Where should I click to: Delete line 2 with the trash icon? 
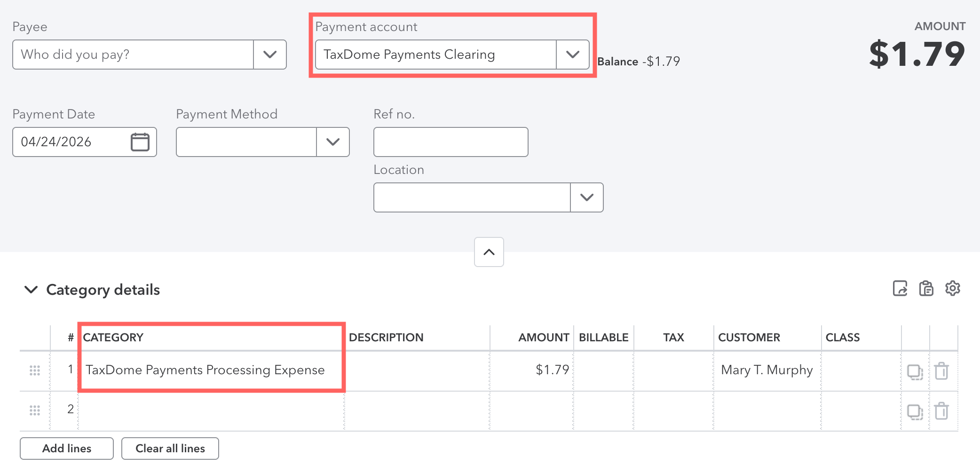pos(941,411)
